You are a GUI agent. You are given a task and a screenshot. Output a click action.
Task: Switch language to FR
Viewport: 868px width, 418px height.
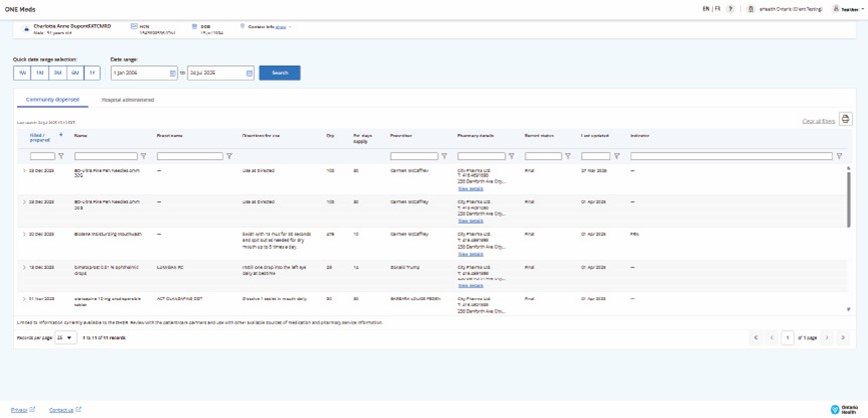click(x=717, y=9)
